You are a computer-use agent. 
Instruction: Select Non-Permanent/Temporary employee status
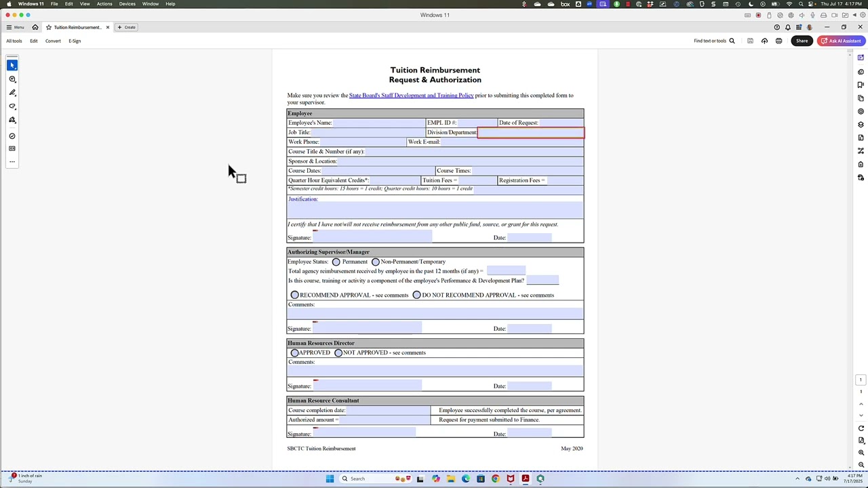click(376, 262)
